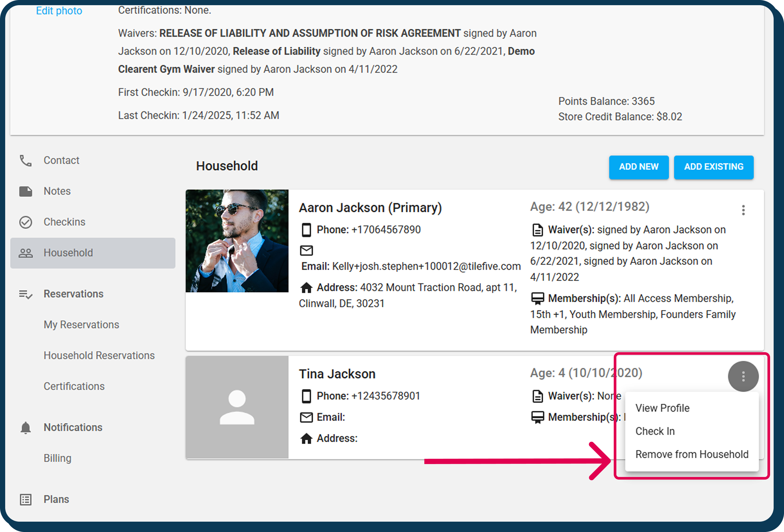Select the Checkins checkmark icon
Image resolution: width=784 pixels, height=532 pixels.
(x=26, y=222)
